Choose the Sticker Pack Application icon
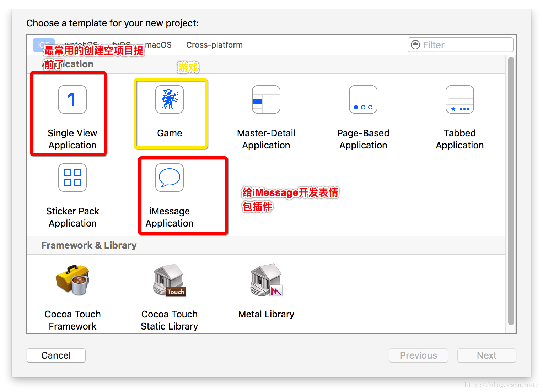Screen dimensions: 543x392 click(72, 178)
